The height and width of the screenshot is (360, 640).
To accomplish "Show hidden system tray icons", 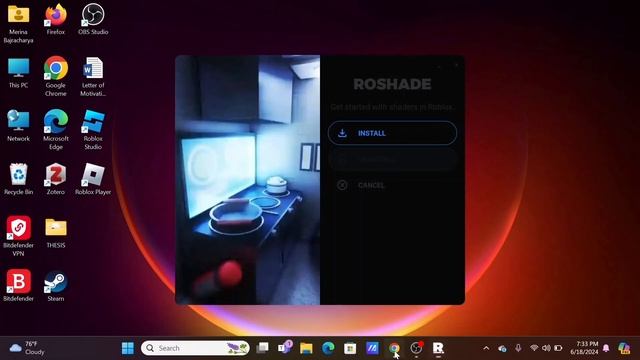I will point(486,348).
